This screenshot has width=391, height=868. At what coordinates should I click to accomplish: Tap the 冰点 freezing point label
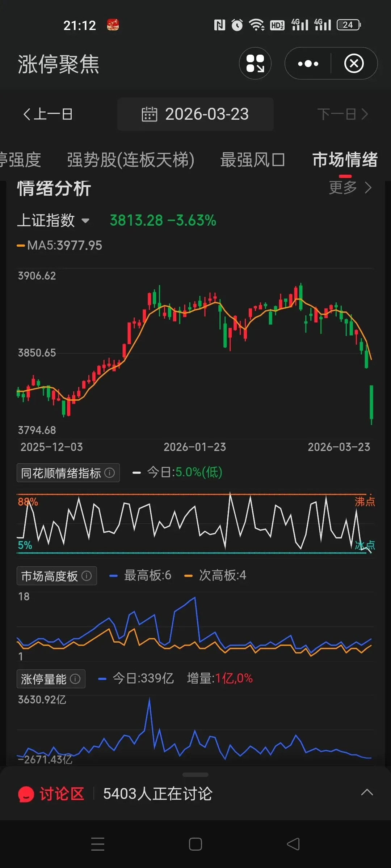click(x=365, y=545)
